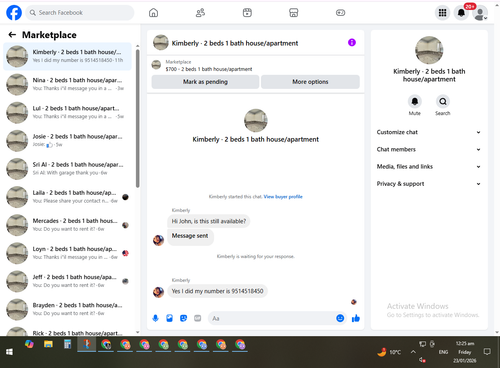
Task: Open Jeff conversation in list
Action: (x=67, y=281)
